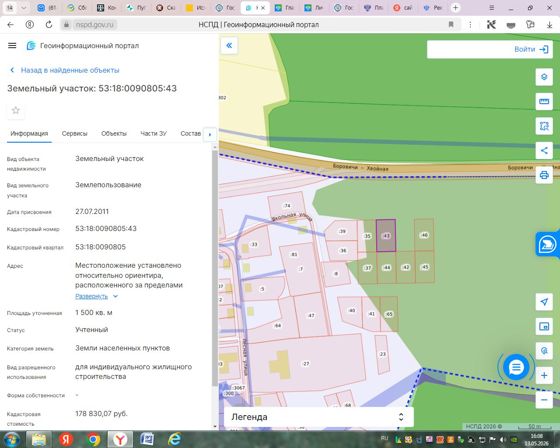560x448 pixels.
Task: Open File Explorer from taskbar
Action: pyautogui.click(x=39, y=439)
